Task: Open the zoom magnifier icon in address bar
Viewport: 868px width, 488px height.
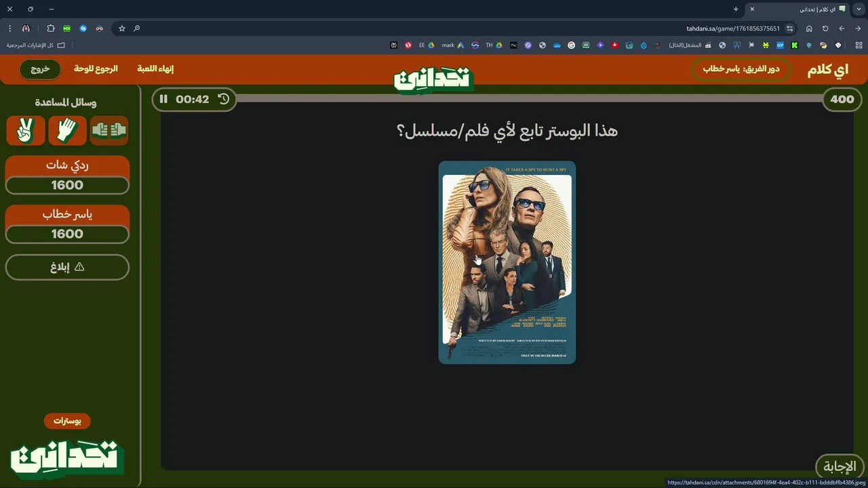Action: coord(137,28)
